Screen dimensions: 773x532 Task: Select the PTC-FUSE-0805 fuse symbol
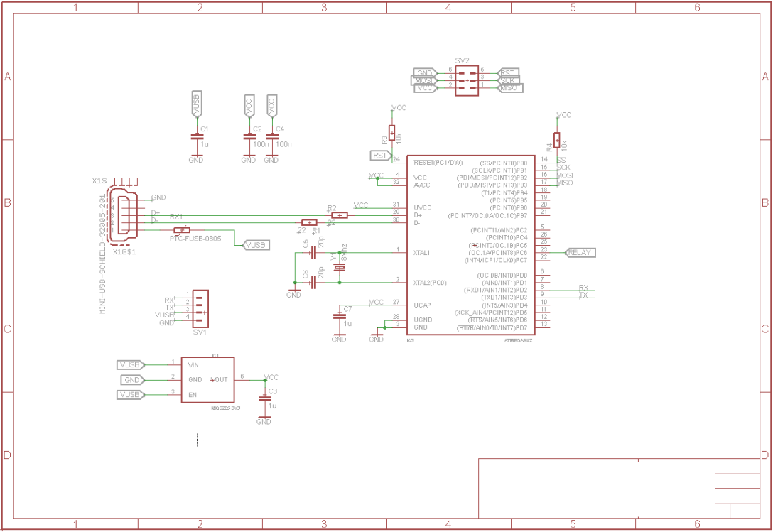point(181,229)
